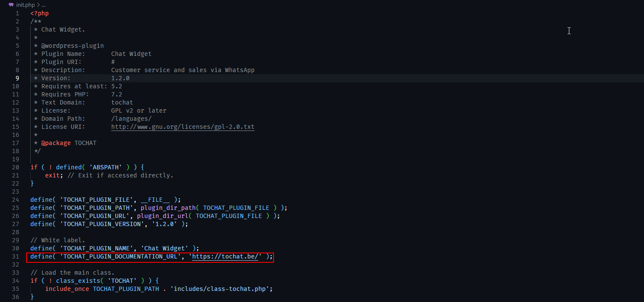Click the 'exit' keyword on line 21
Screen dimensions: 644x302
pyautogui.click(x=52, y=175)
